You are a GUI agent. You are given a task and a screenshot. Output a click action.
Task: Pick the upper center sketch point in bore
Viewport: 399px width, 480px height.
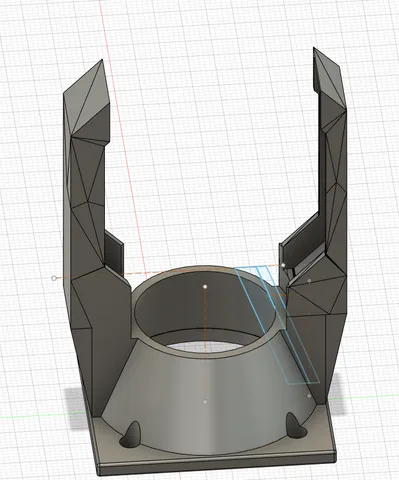pos(205,286)
